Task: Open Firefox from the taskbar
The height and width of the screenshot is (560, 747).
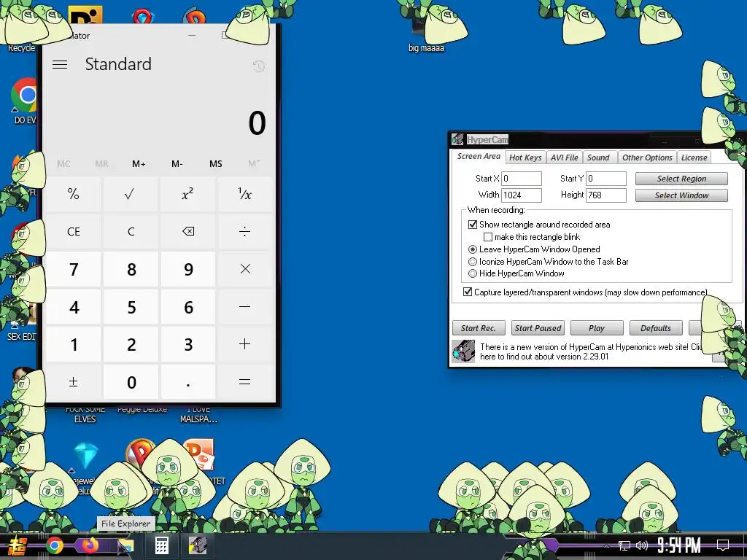Action: tap(90, 545)
